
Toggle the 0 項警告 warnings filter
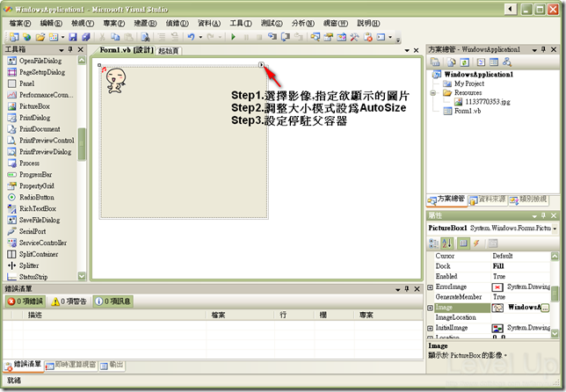pos(69,301)
